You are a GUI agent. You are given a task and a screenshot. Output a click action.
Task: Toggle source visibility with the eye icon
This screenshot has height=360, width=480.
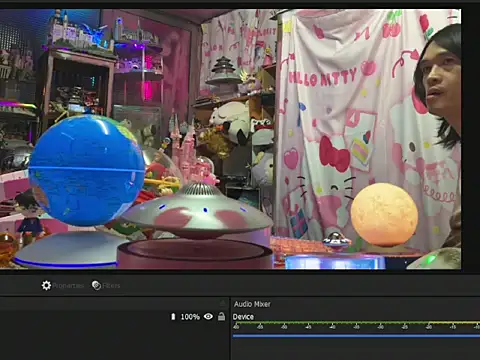208,316
